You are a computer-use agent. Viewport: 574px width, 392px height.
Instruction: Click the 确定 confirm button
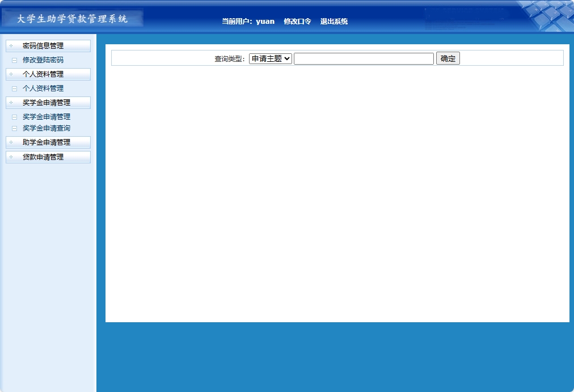pyautogui.click(x=448, y=58)
